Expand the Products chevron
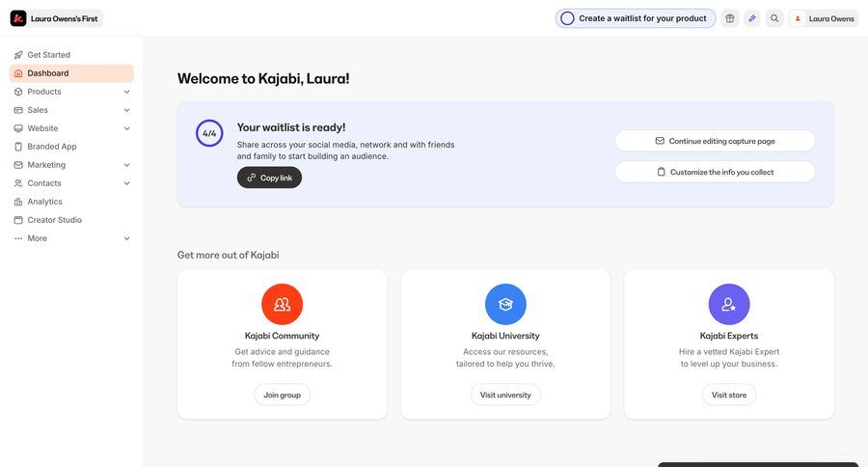Screen dimensions: 868x467 [126, 92]
